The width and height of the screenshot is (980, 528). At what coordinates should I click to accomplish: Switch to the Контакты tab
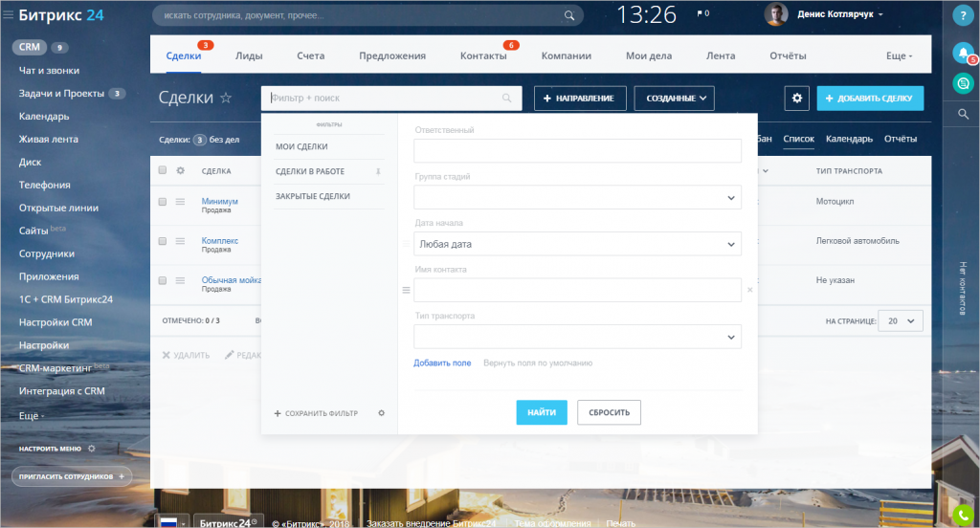click(483, 55)
